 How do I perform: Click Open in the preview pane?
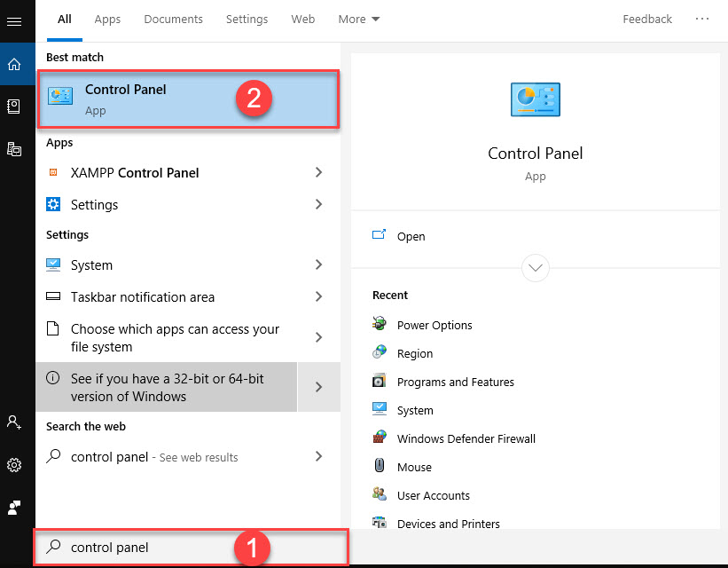[x=411, y=237]
